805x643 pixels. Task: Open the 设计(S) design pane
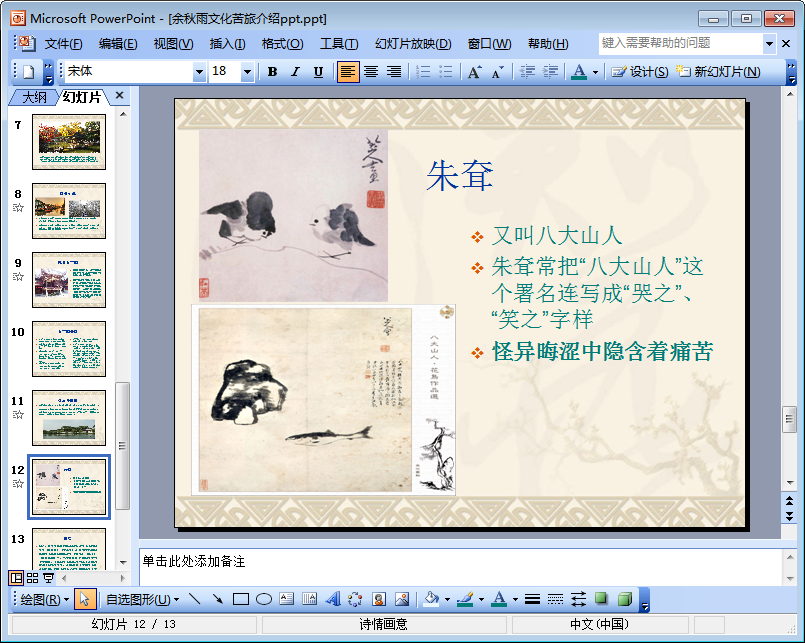(x=640, y=71)
